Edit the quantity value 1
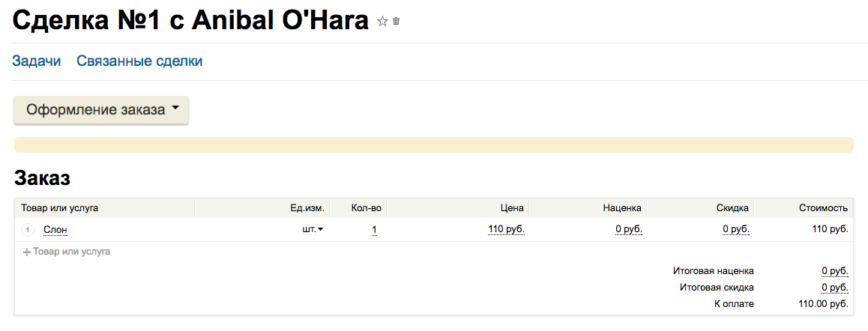 [374, 230]
